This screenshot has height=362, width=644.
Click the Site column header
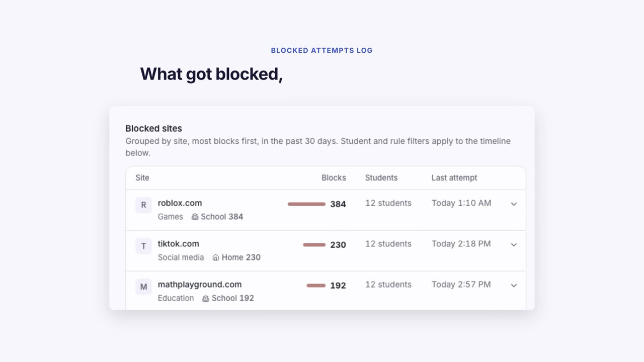(142, 177)
